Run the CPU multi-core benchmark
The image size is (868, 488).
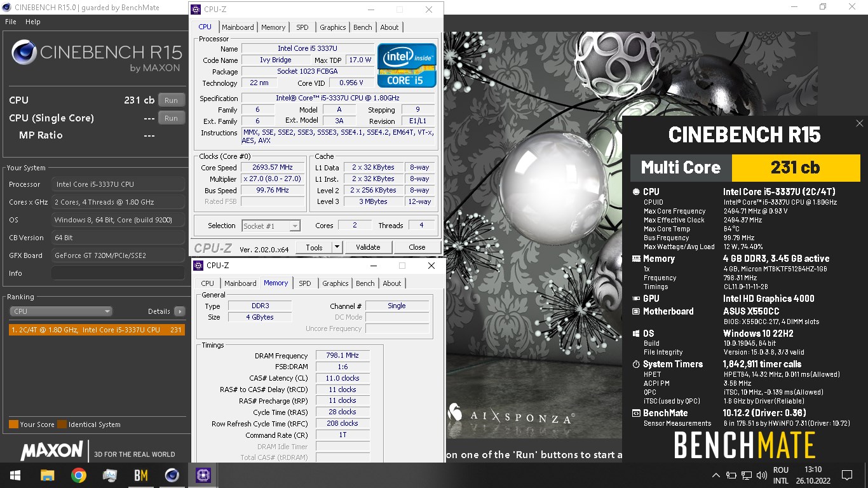click(171, 100)
